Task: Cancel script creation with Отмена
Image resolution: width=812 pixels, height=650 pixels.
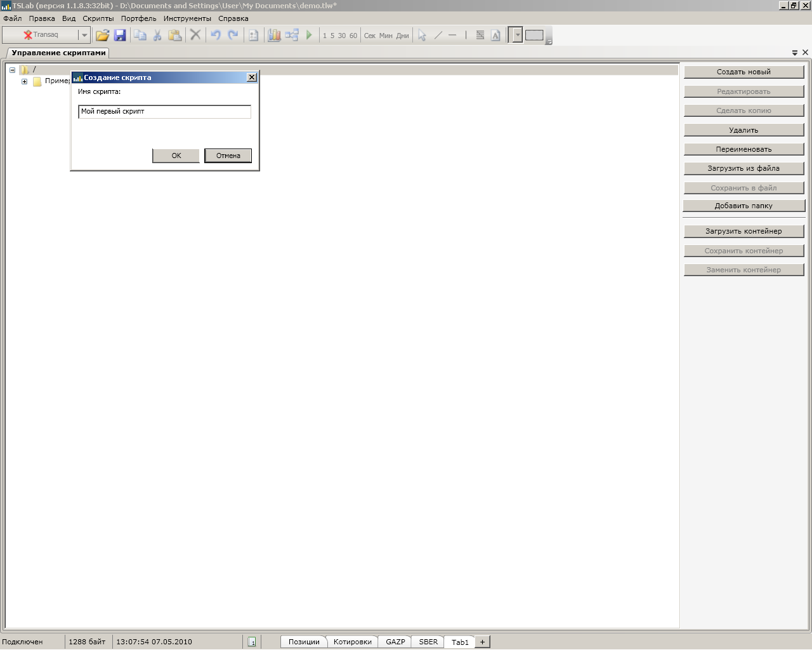Action: 228,156
